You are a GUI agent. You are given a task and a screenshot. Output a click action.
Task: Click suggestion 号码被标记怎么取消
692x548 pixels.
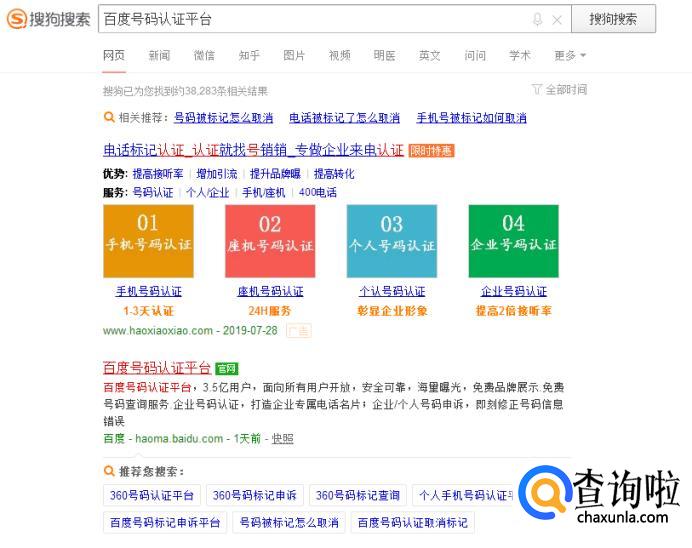coord(289,522)
